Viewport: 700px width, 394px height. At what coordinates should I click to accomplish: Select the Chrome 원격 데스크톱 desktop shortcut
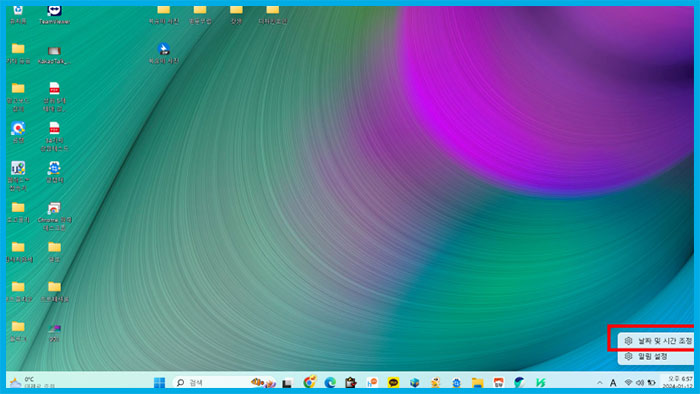tap(54, 216)
